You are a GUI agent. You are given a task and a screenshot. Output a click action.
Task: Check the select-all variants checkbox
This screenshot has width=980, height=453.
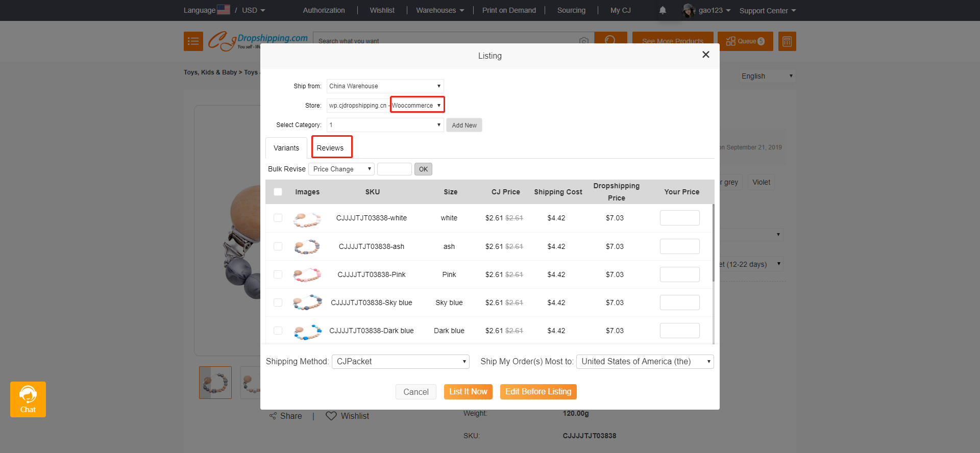coord(278,192)
